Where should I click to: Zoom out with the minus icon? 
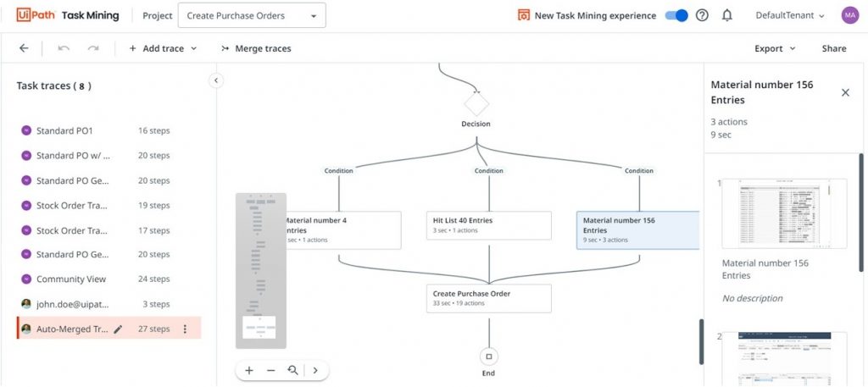click(x=270, y=370)
